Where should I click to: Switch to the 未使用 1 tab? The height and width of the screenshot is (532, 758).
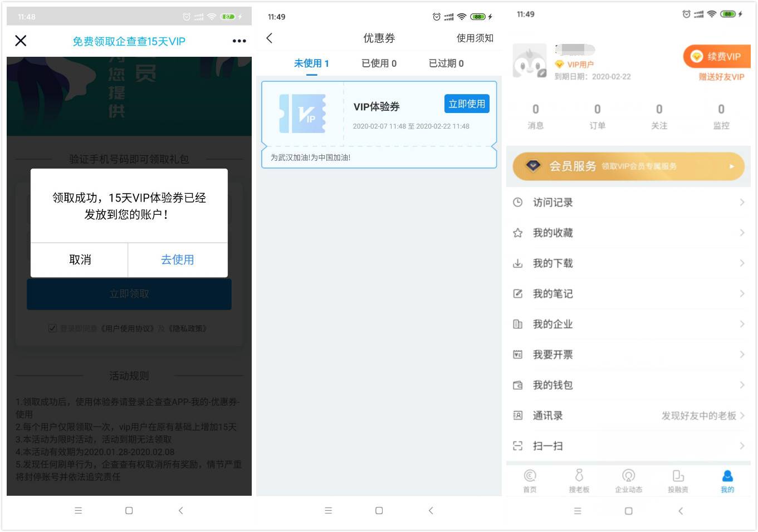click(x=311, y=63)
